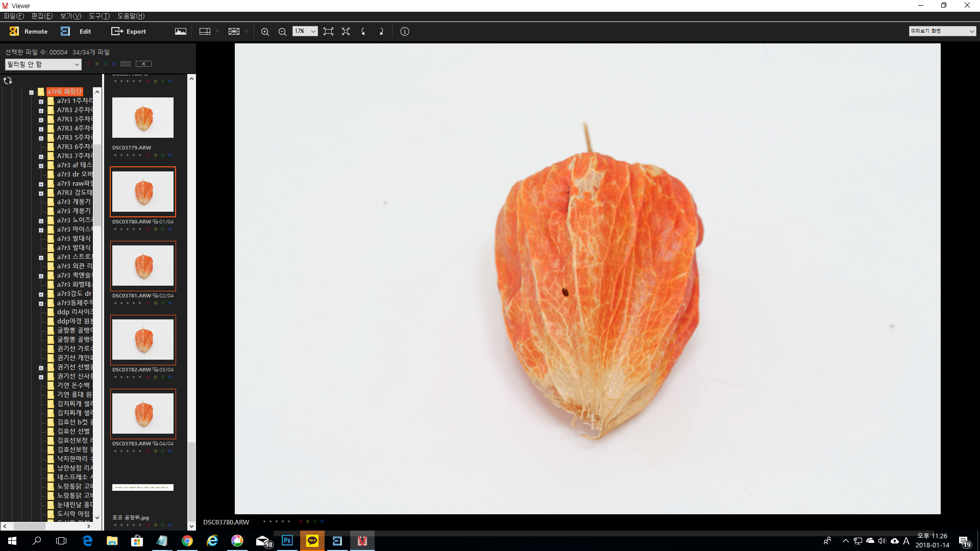Fit image to window

tap(328, 31)
